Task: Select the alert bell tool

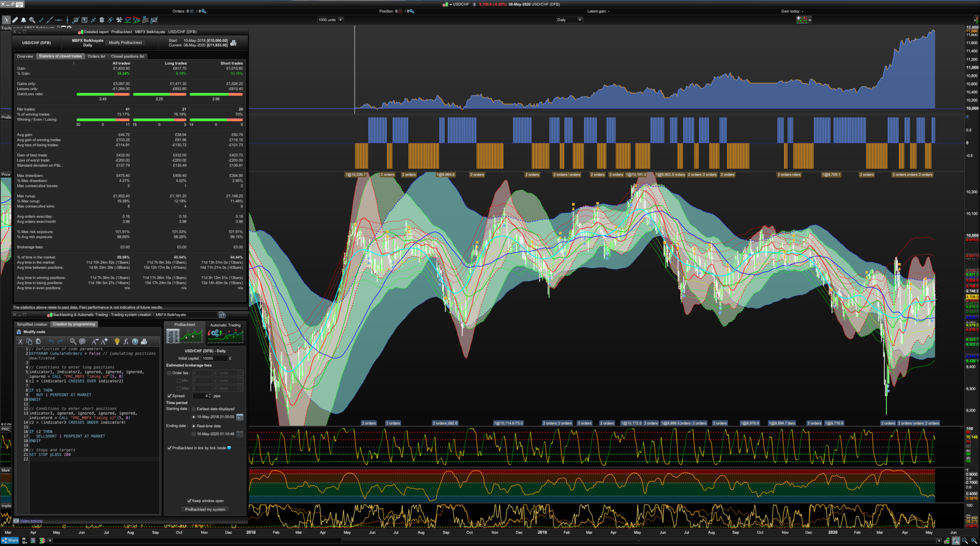Action: [x=23, y=20]
